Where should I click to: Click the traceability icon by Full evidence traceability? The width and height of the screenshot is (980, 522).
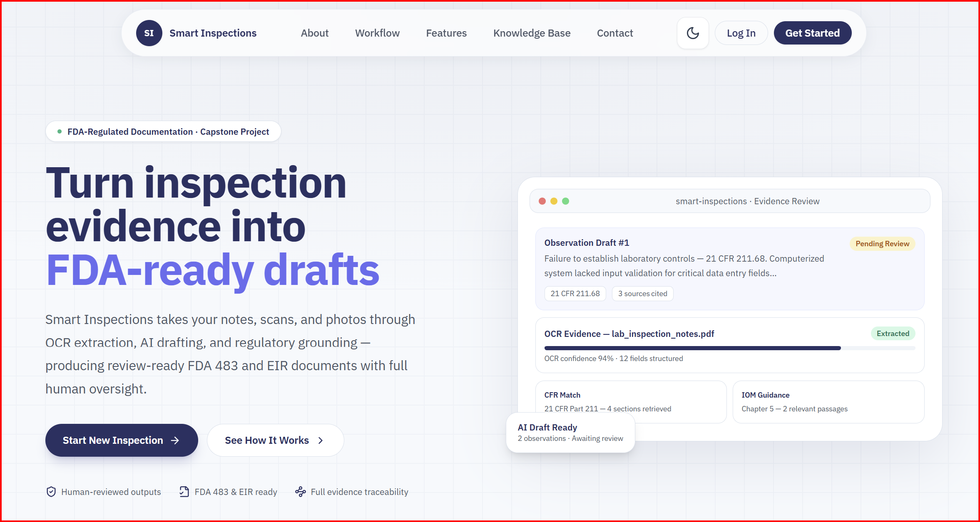(x=301, y=492)
